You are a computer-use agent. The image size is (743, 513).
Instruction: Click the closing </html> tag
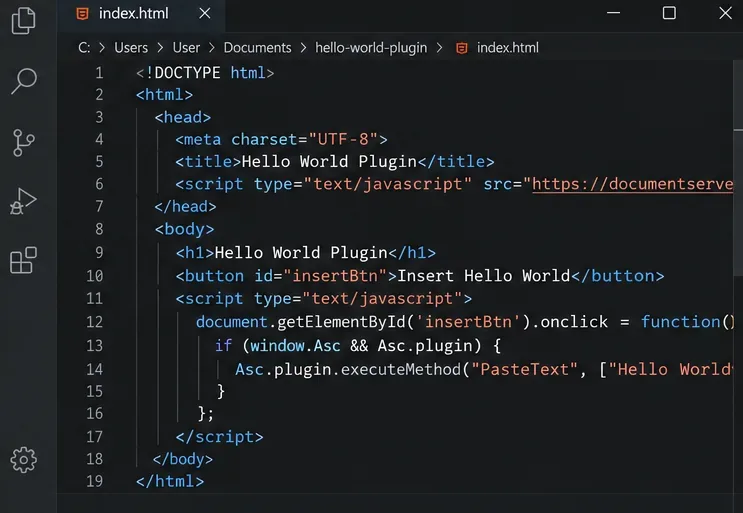170,481
